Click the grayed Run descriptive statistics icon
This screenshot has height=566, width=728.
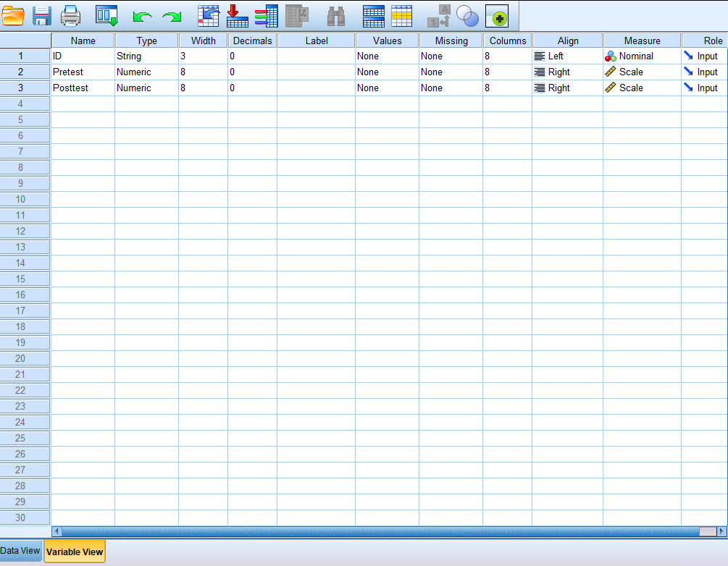[297, 16]
